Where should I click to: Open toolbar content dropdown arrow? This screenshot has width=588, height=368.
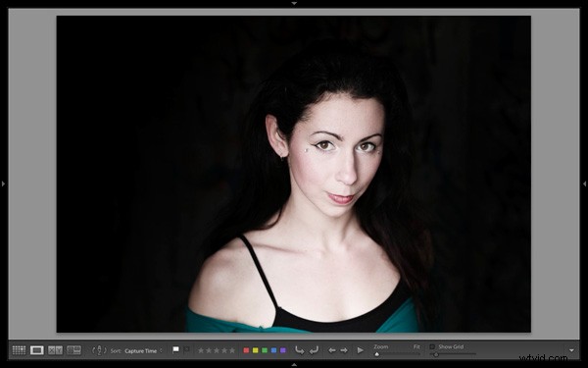571,350
